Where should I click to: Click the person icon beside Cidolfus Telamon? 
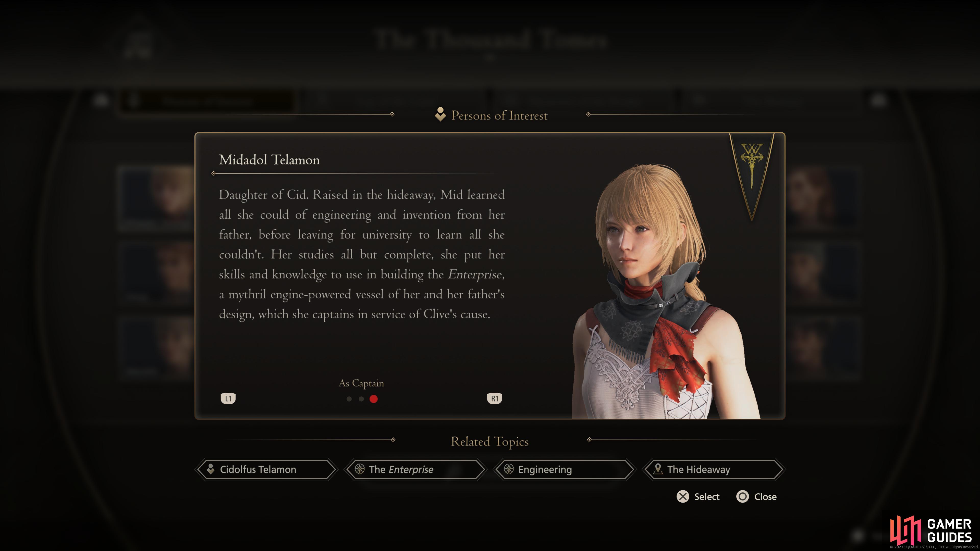coord(210,469)
